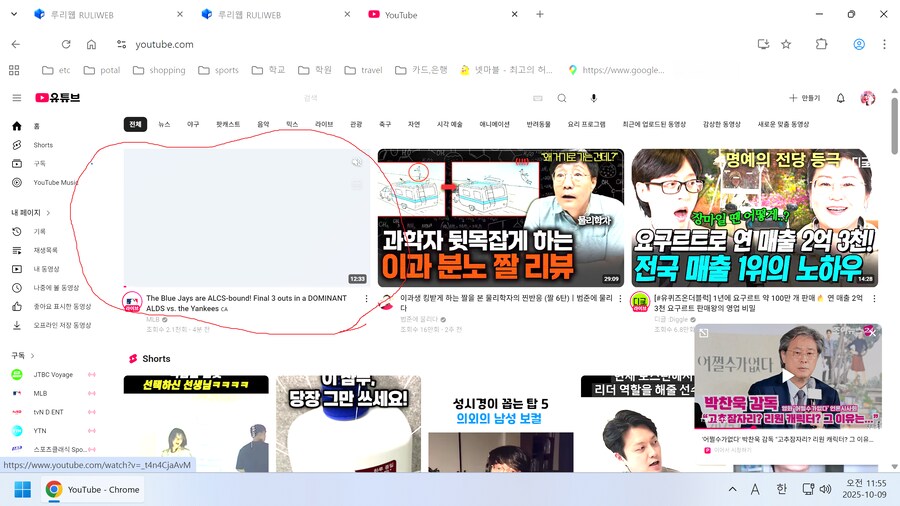Open the account avatar menu
The height and width of the screenshot is (506, 900).
click(867, 98)
